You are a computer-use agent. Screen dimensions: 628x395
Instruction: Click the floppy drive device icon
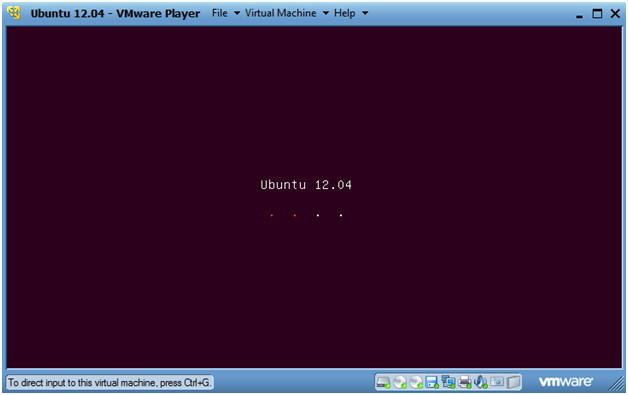pyautogui.click(x=432, y=383)
